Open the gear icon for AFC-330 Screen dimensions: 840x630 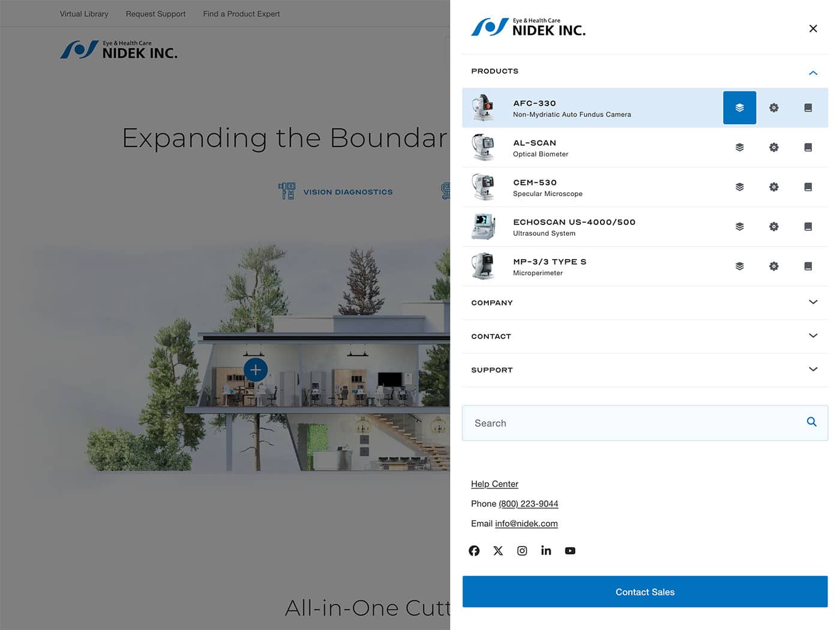coord(774,108)
